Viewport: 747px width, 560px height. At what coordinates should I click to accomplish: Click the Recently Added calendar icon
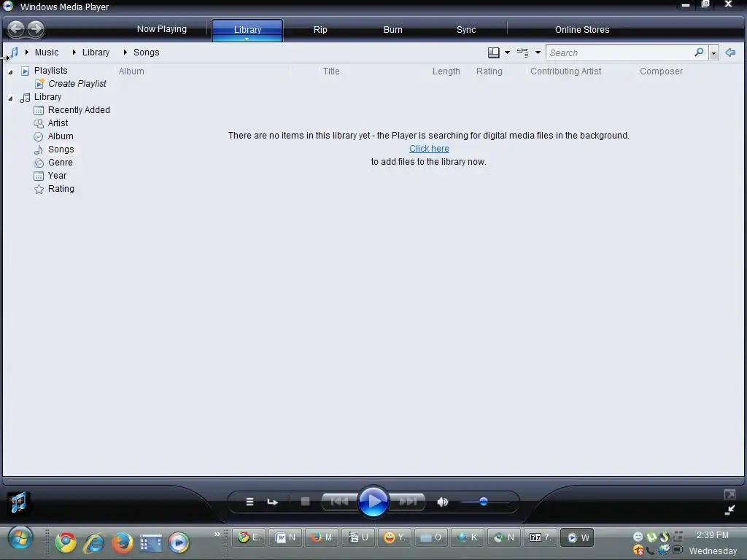tap(39, 111)
